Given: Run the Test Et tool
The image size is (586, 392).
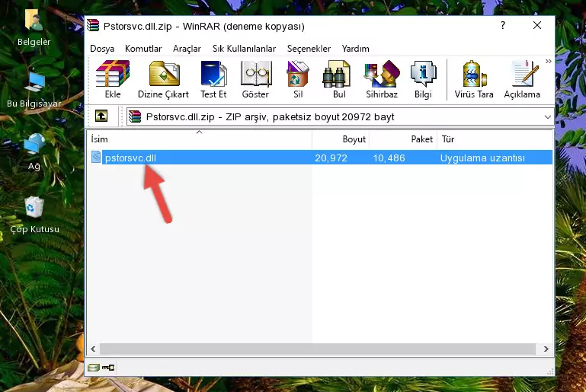Looking at the screenshot, I should [213, 79].
